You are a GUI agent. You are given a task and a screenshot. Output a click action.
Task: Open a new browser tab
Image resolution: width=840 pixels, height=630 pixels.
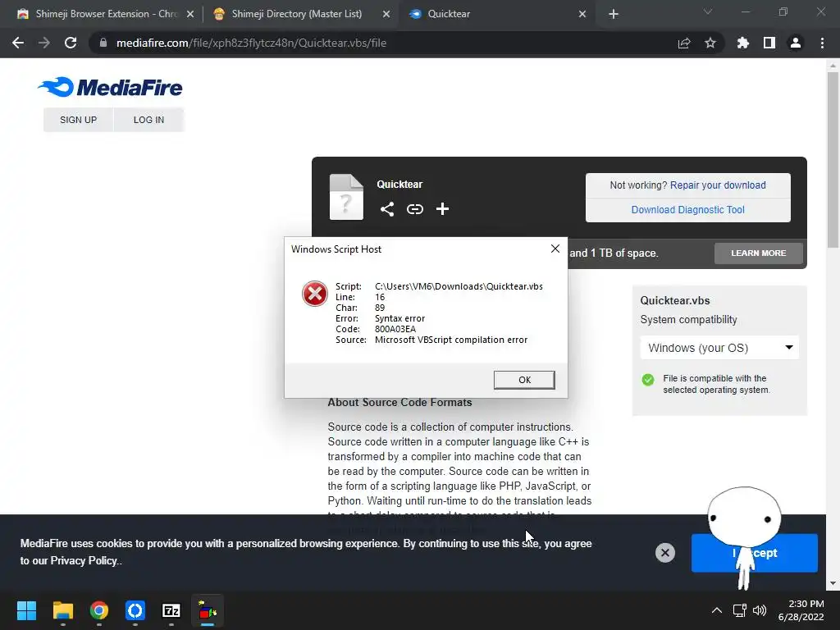[x=614, y=15]
